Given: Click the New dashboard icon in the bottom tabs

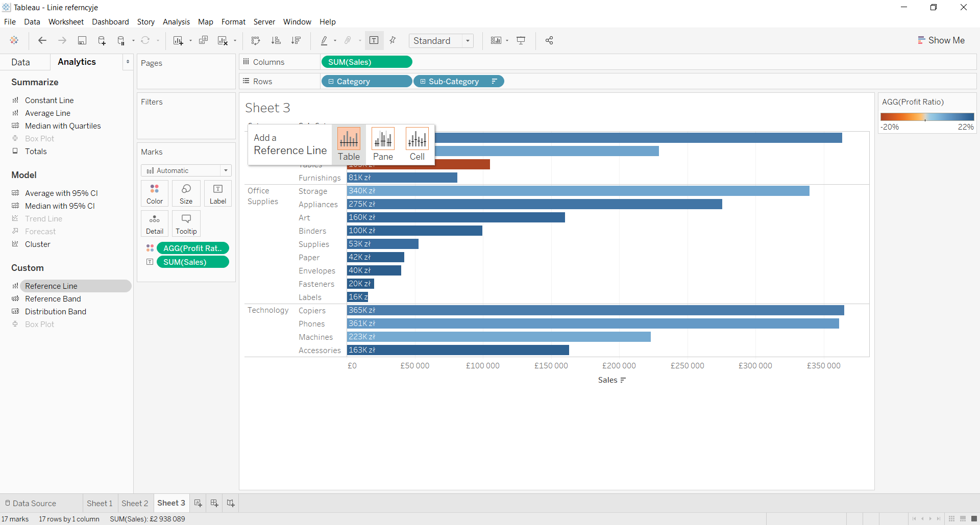Looking at the screenshot, I should (x=214, y=503).
